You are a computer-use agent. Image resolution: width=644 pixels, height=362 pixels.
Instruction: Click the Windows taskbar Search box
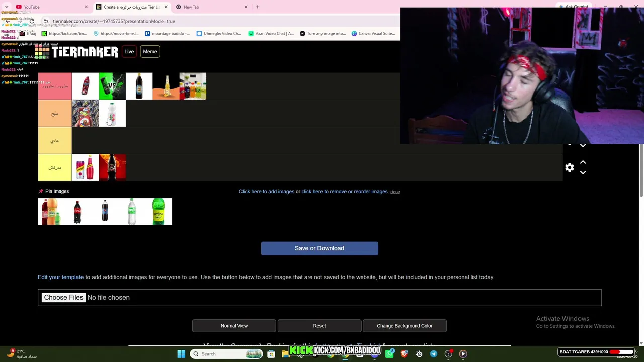click(227, 354)
